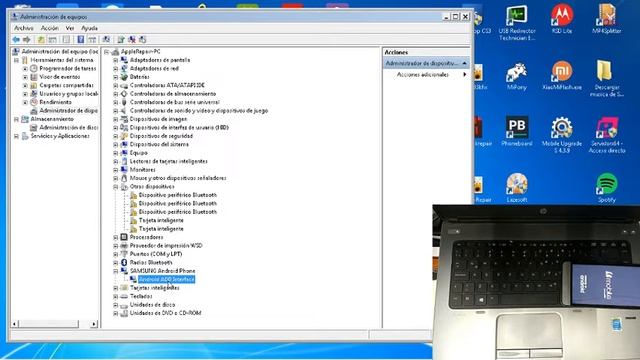
Task: Select Rendimiento in left tree
Action: pyautogui.click(x=56, y=102)
